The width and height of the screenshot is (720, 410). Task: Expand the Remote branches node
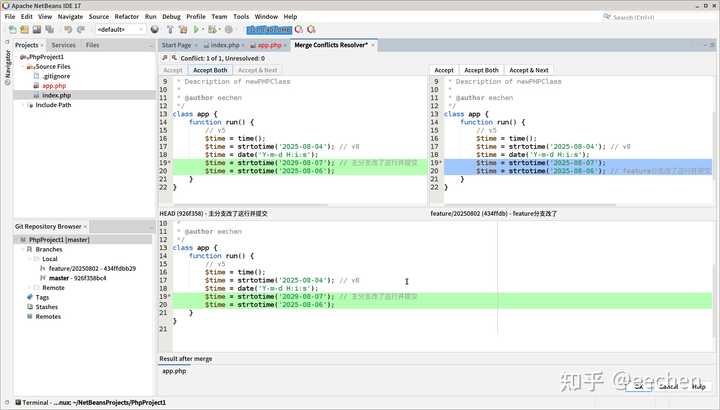pyautogui.click(x=29, y=288)
